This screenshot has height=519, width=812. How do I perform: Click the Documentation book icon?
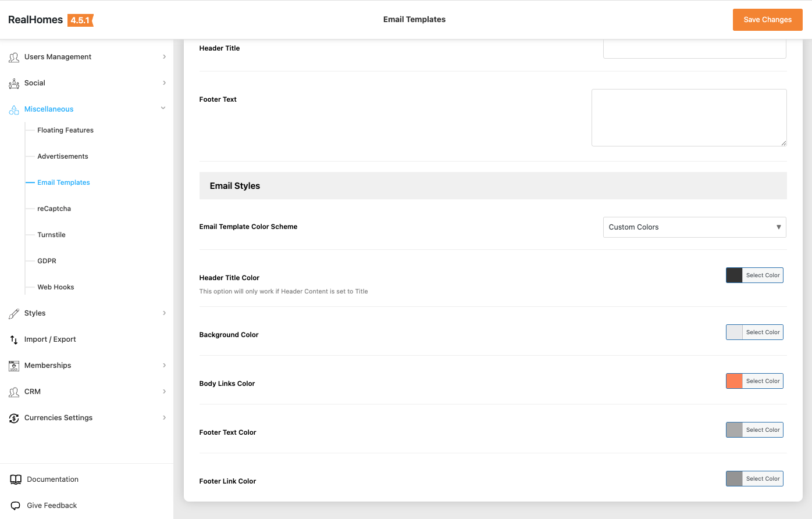16,479
